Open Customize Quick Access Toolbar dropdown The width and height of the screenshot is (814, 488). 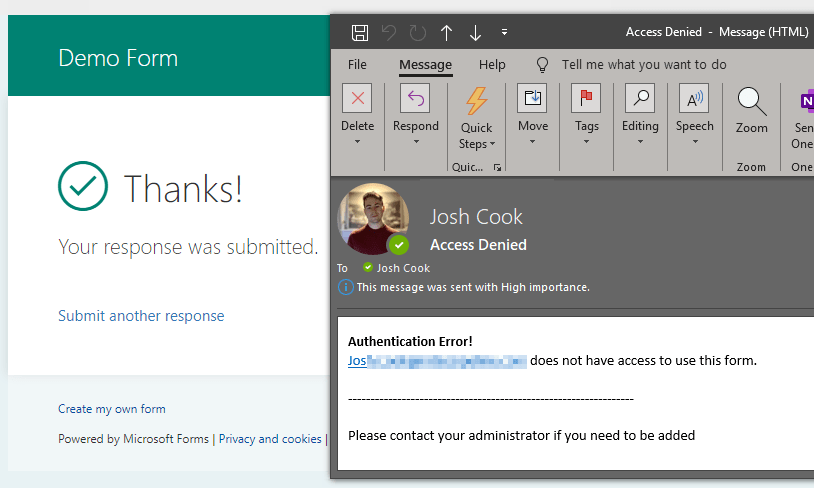pyautogui.click(x=504, y=32)
